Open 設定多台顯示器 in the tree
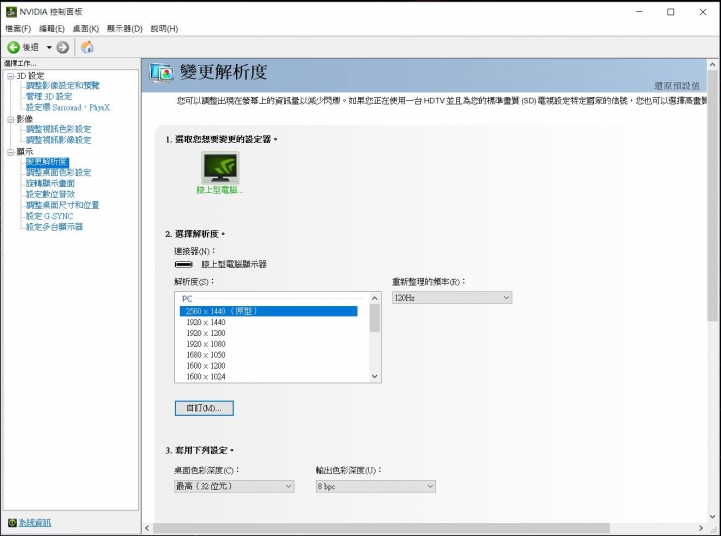The width and height of the screenshot is (721, 536). coord(54,227)
